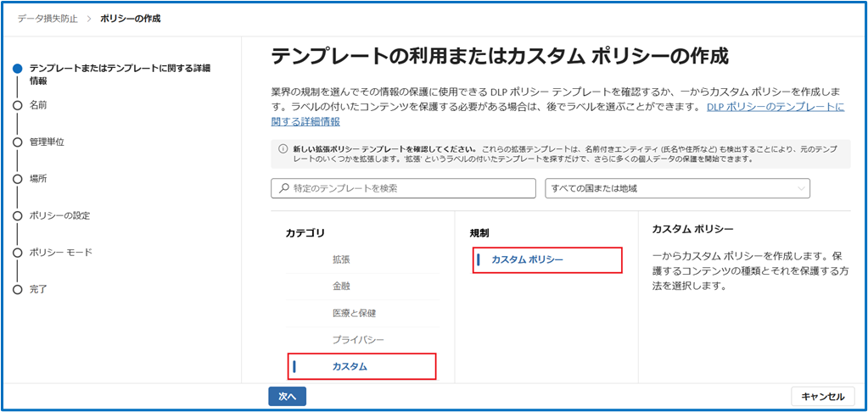Click the 名前 step circle
This screenshot has height=412, width=868.
[17, 105]
